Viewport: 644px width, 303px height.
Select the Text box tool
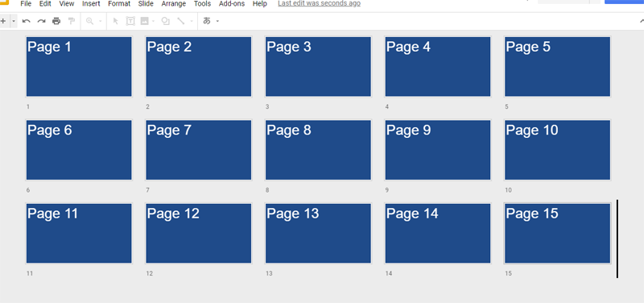pyautogui.click(x=130, y=21)
